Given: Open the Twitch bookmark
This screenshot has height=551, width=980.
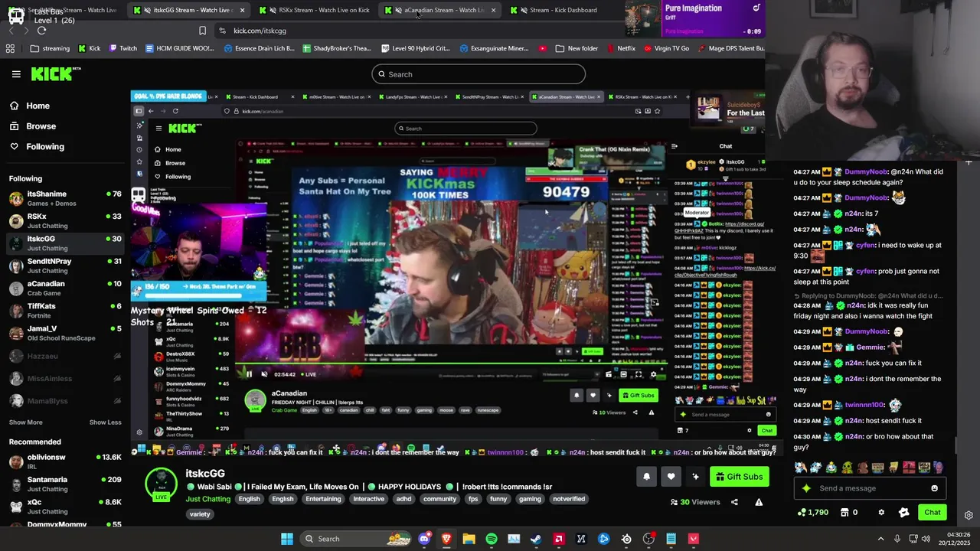Looking at the screenshot, I should [x=122, y=48].
